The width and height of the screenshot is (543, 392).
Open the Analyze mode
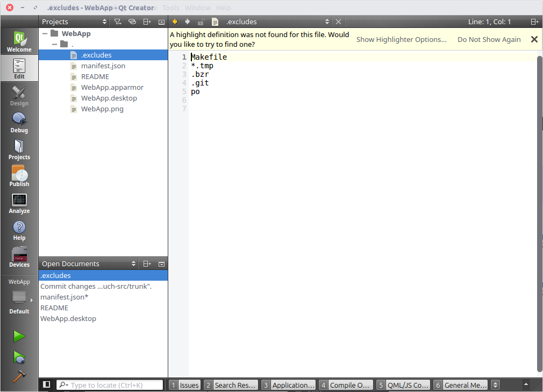point(19,203)
